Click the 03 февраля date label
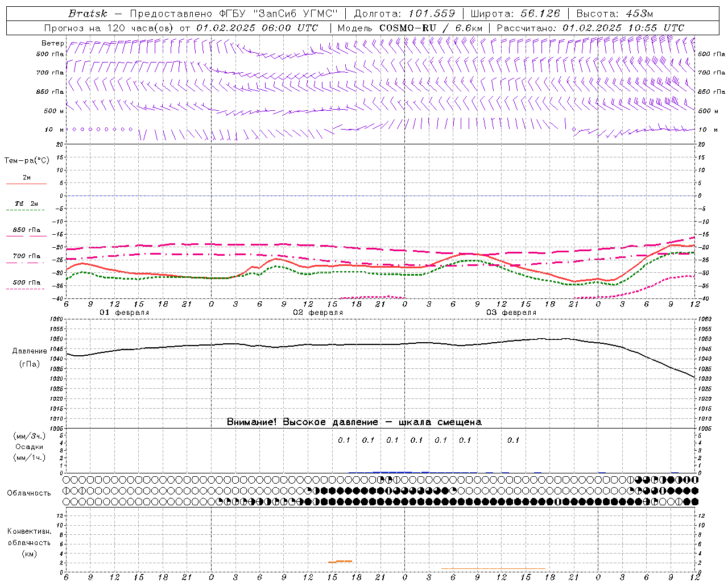The width and height of the screenshot is (728, 582). [x=511, y=313]
